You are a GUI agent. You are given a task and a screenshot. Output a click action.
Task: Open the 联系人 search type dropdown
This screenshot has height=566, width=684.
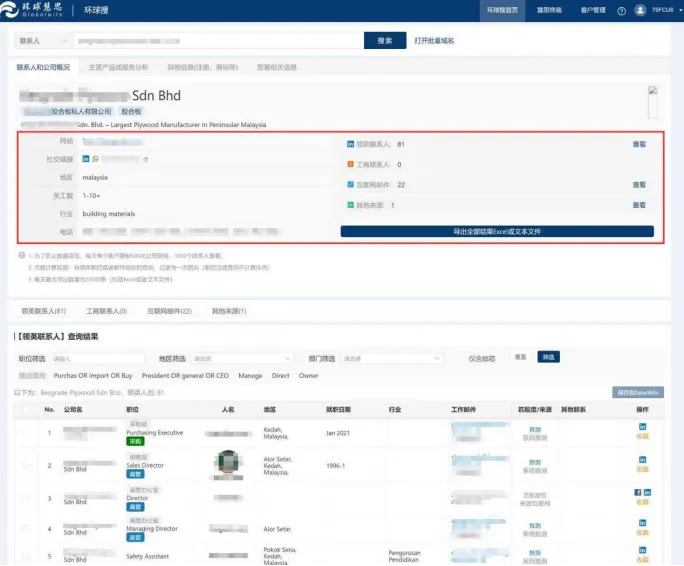tap(43, 41)
